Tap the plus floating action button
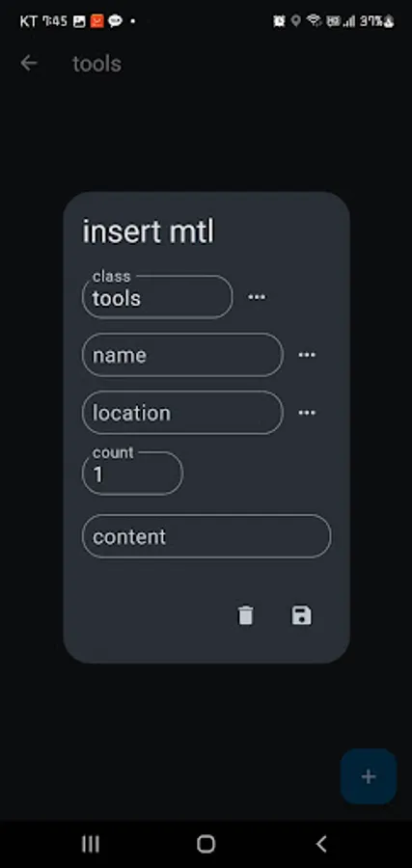Screen dimensions: 412x868 coord(369,776)
